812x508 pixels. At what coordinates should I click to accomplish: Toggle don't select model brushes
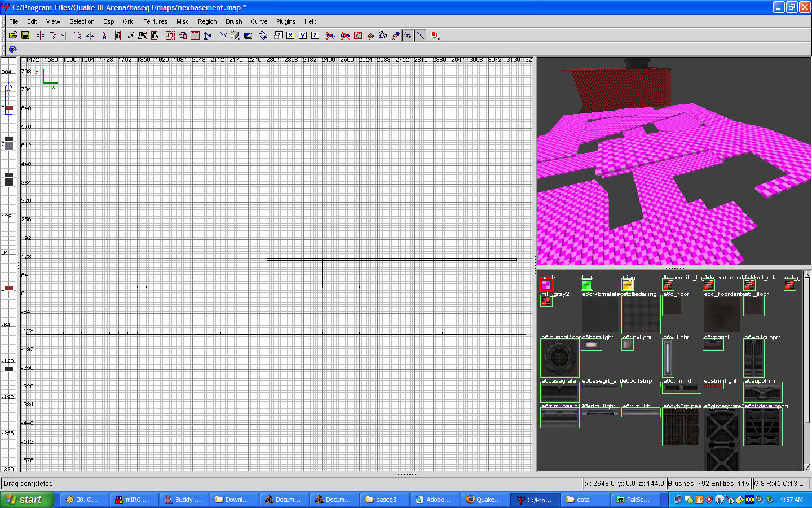tap(330, 35)
